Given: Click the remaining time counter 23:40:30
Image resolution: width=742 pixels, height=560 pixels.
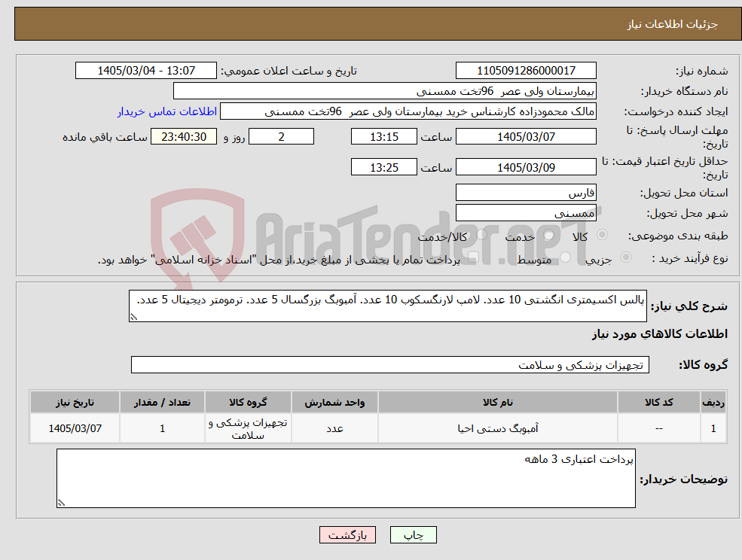Looking at the screenshot, I should click(x=184, y=137).
